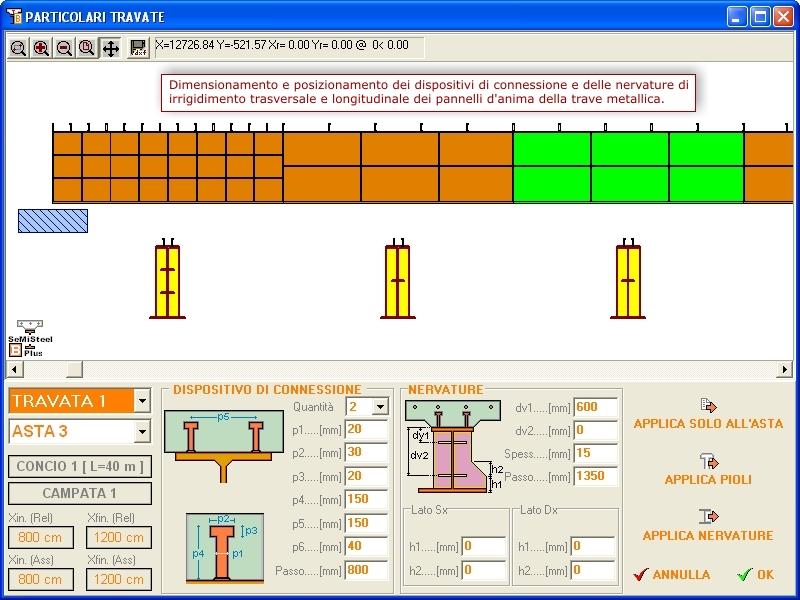Click the horizontal scrollbar right arrow

coord(785,370)
